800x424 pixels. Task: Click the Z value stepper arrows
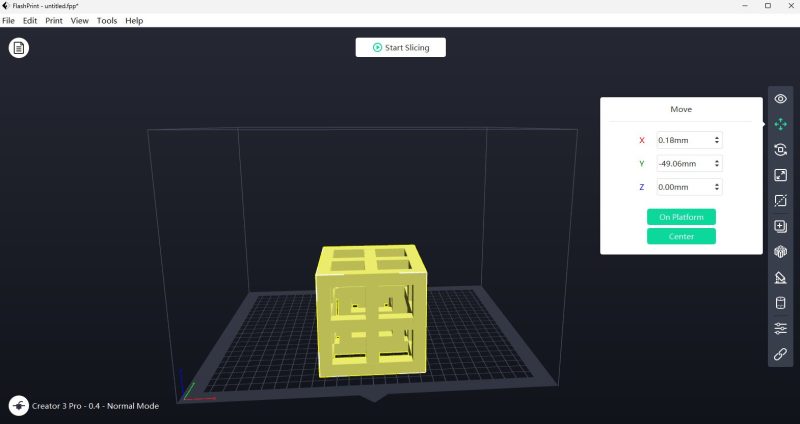pos(717,187)
